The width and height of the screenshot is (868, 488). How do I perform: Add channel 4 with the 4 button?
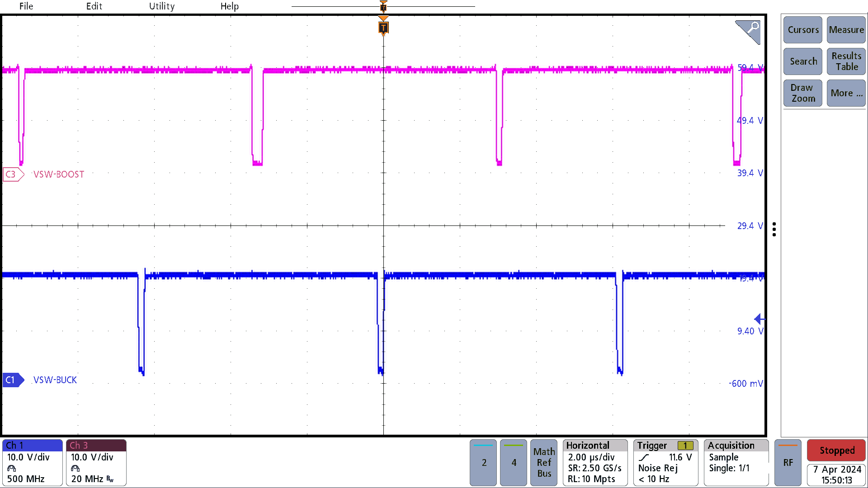click(514, 463)
